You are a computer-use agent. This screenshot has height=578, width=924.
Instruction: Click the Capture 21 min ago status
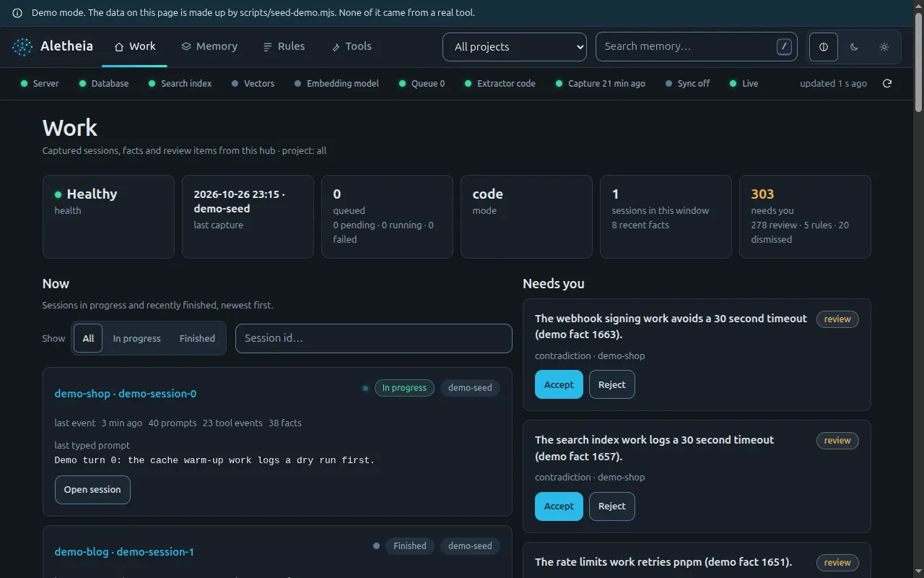point(601,83)
